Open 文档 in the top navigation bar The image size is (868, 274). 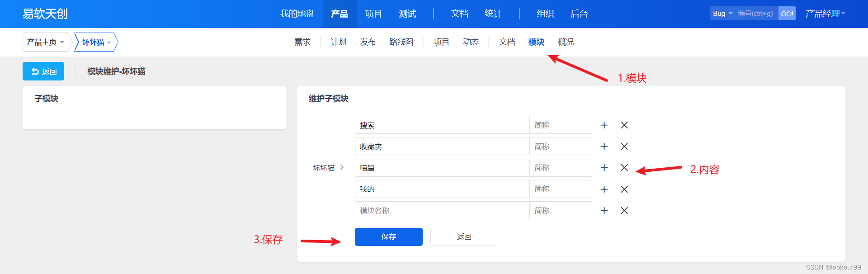coord(459,14)
